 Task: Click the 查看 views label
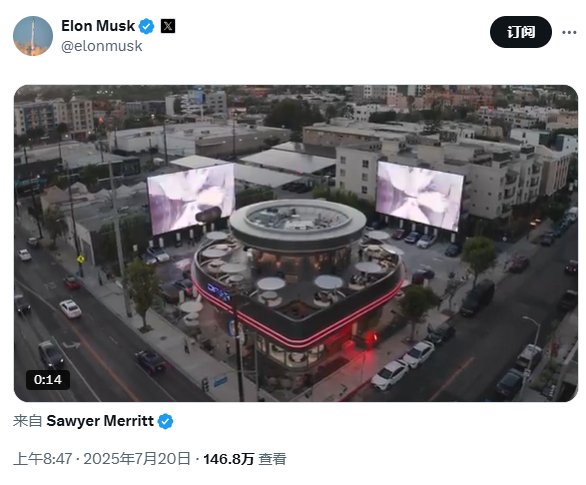tap(272, 459)
